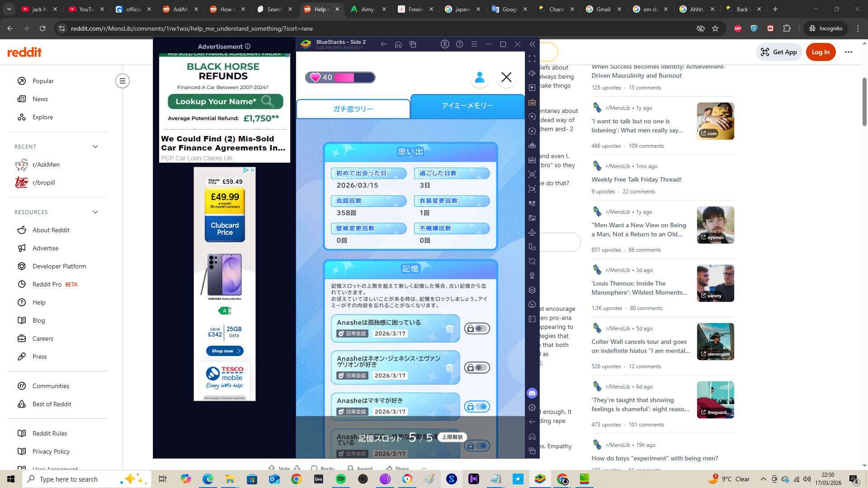This screenshot has width=868, height=488.
Task: Open BlueStacks set location icon
Action: point(532,276)
